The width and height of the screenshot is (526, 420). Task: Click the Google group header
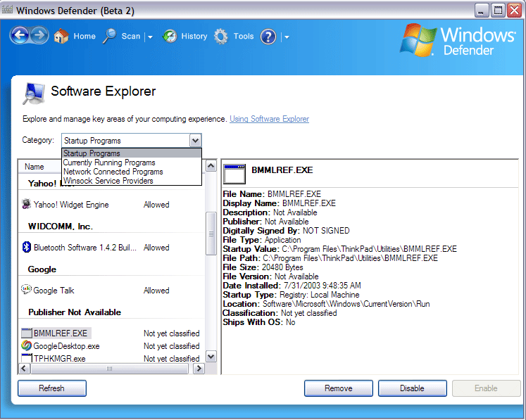42,269
